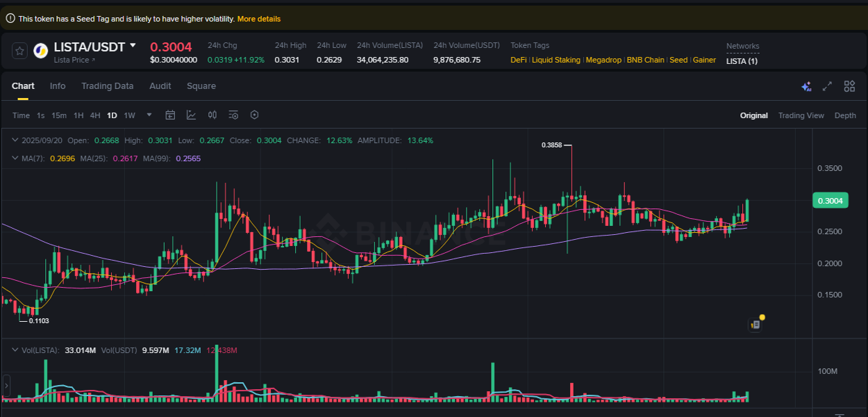The height and width of the screenshot is (417, 868).
Task: Open the AI assistant sparkle icon
Action: 806,85
